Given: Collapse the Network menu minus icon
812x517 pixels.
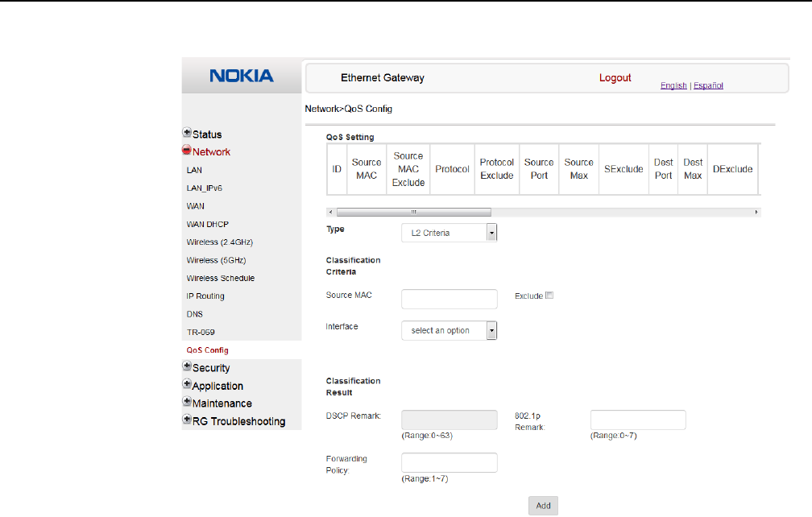Looking at the screenshot, I should click(x=187, y=151).
